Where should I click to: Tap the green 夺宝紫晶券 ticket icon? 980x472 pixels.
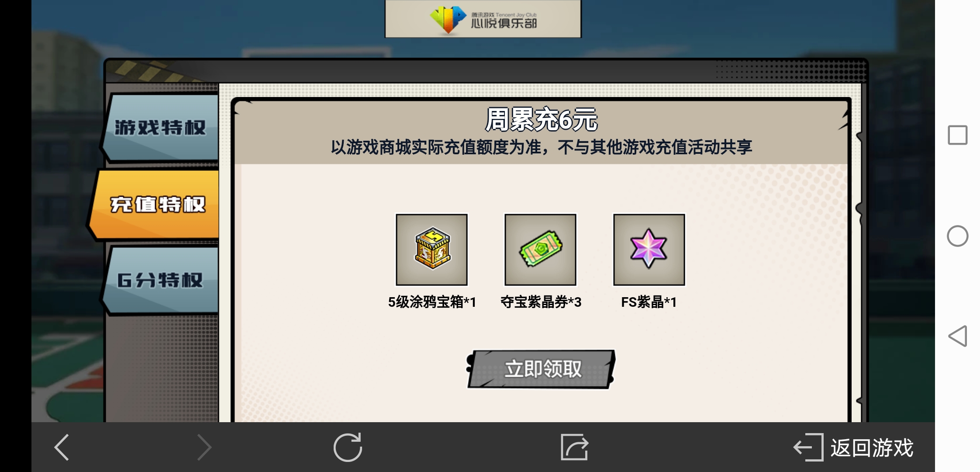(540, 250)
